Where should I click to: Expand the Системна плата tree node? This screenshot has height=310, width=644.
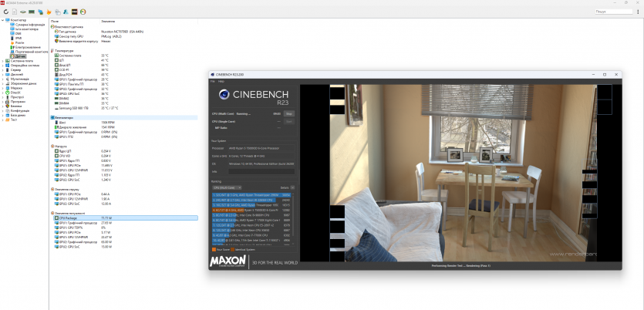pos(2,60)
